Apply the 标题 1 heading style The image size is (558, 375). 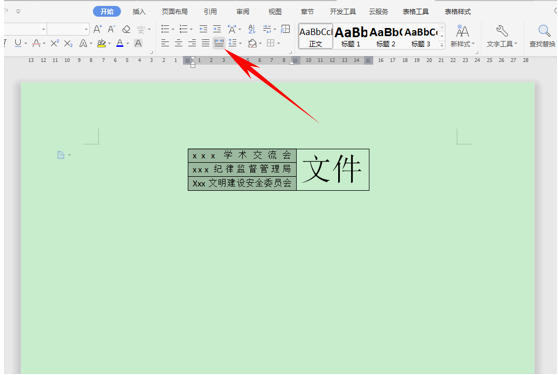pyautogui.click(x=351, y=36)
